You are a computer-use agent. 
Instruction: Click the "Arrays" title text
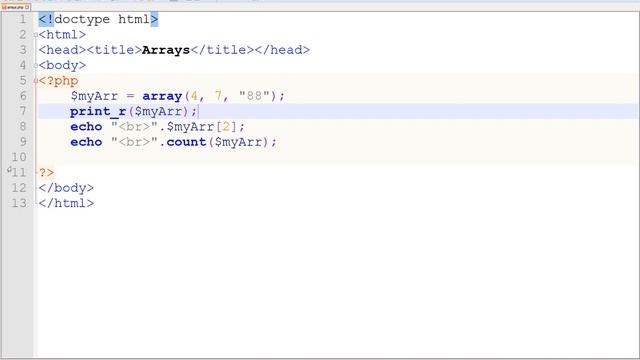(x=166, y=50)
